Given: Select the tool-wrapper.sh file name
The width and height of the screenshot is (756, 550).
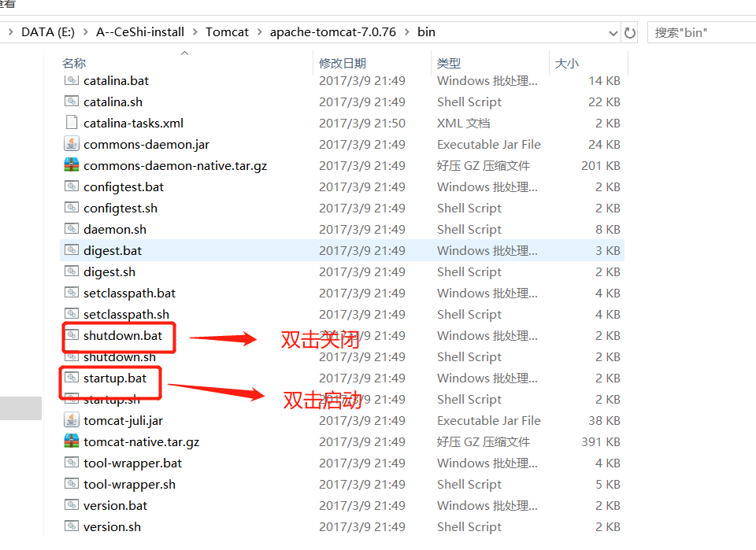Looking at the screenshot, I should pyautogui.click(x=129, y=484).
